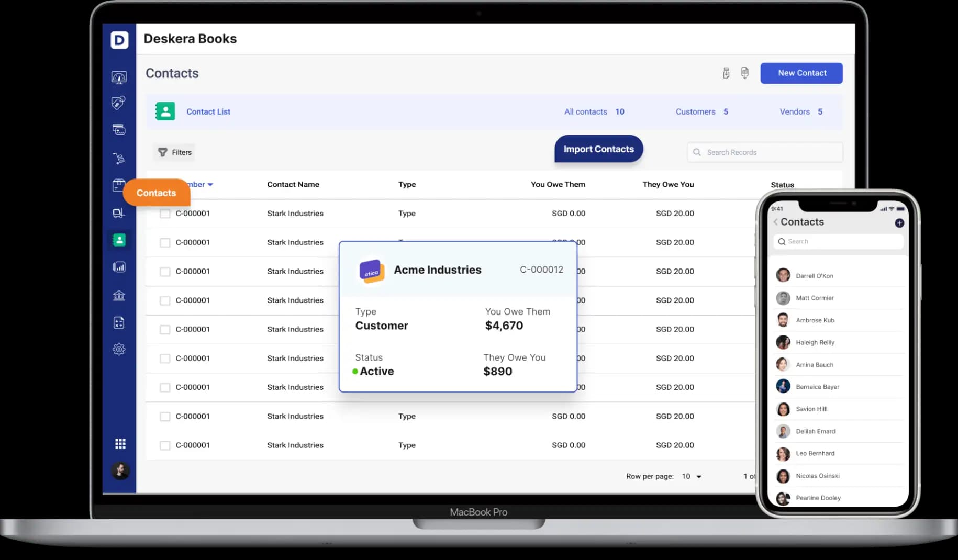The height and width of the screenshot is (560, 958).
Task: Open the app grid launcher icon
Action: point(120,444)
